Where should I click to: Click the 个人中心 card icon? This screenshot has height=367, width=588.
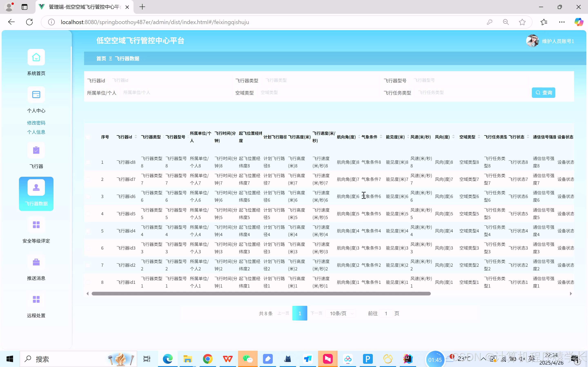36,95
